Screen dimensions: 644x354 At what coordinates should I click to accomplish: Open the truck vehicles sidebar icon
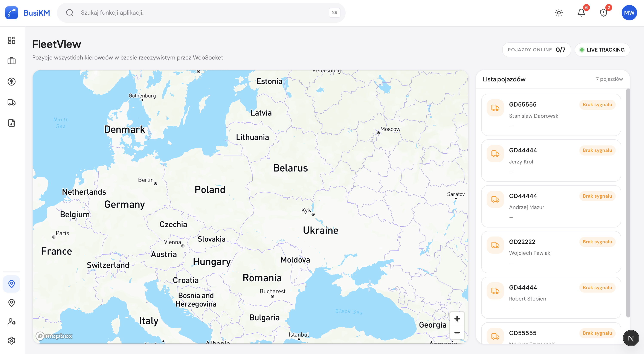(12, 102)
